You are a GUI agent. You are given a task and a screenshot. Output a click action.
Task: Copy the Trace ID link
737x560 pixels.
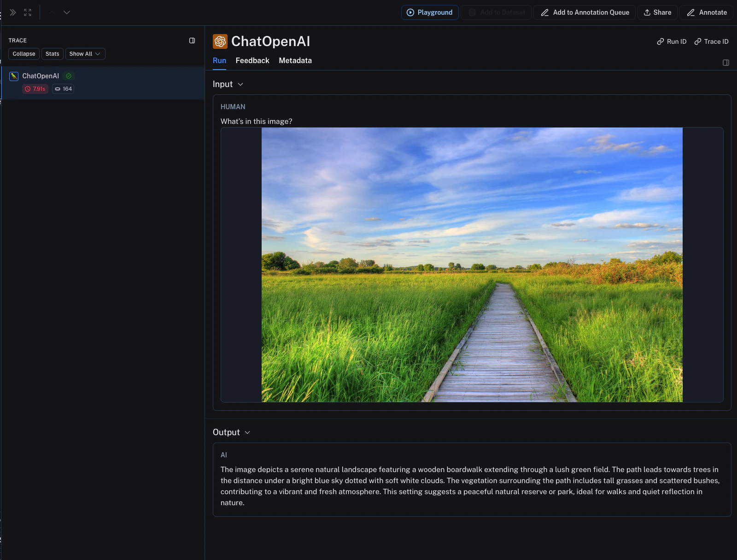click(x=711, y=41)
